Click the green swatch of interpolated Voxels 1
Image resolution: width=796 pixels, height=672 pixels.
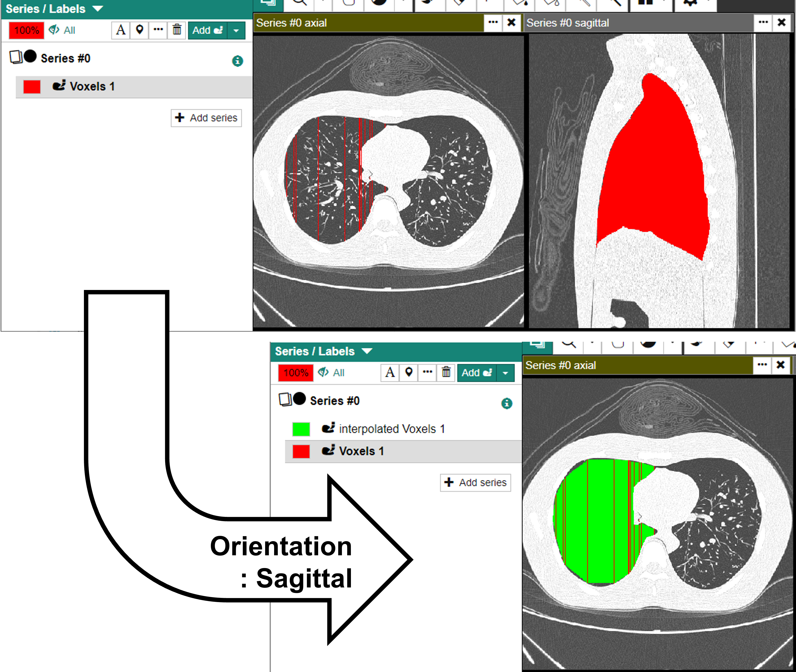click(x=301, y=429)
